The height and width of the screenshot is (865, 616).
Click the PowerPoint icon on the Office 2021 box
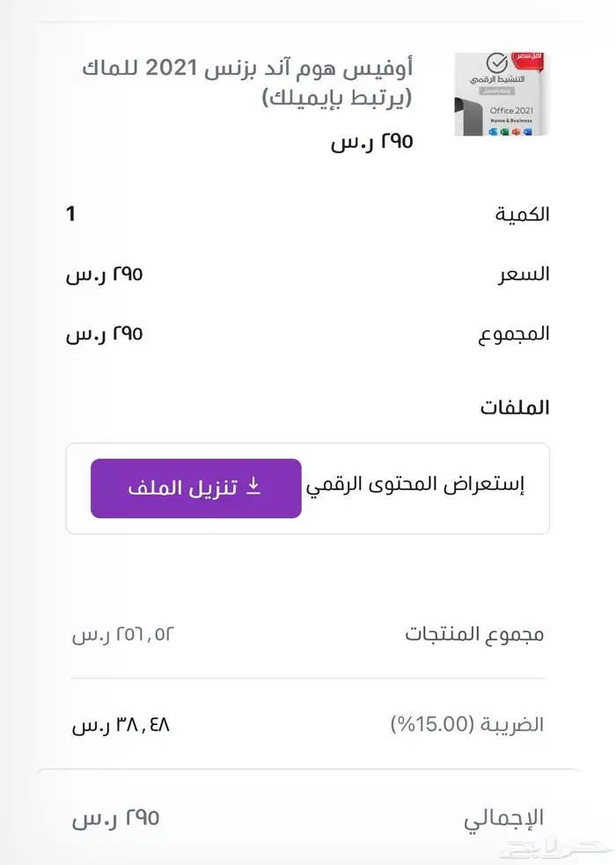click(x=516, y=131)
